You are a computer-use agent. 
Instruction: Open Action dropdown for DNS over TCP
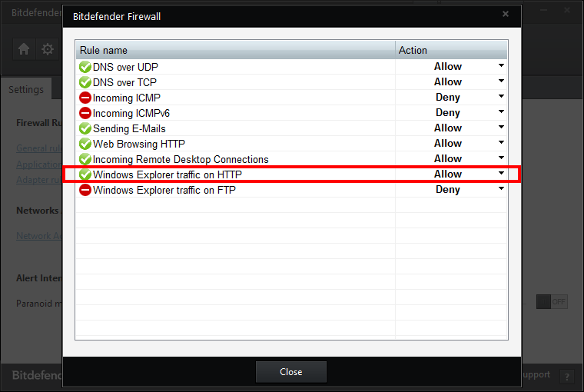pos(501,81)
